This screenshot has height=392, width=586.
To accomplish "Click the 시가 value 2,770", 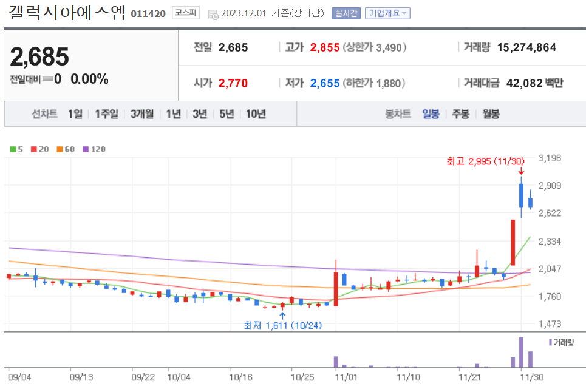I will 233,83.
